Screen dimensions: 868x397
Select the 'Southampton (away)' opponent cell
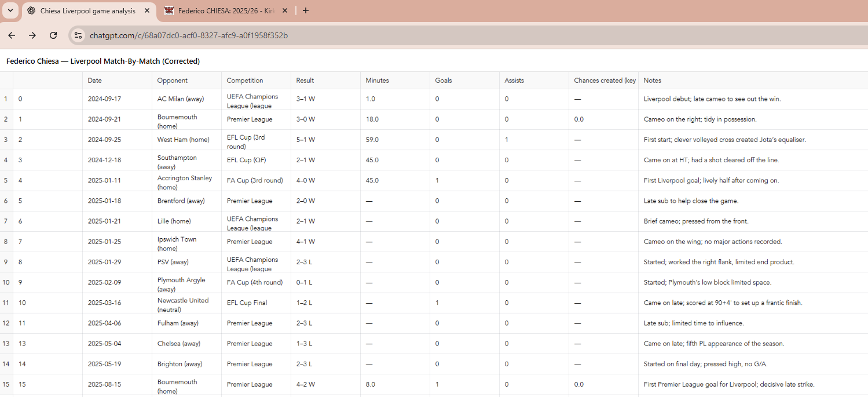186,160
